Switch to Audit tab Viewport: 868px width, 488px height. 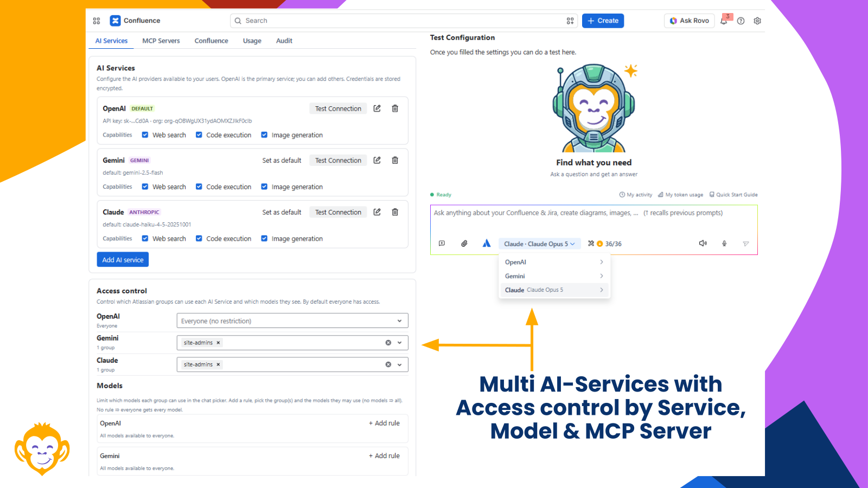pyautogui.click(x=284, y=41)
